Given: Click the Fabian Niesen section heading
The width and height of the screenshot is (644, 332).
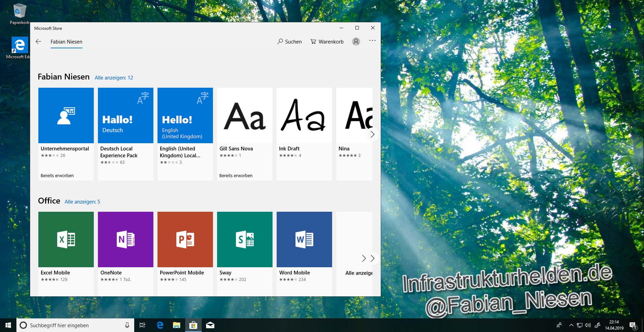Looking at the screenshot, I should [64, 77].
